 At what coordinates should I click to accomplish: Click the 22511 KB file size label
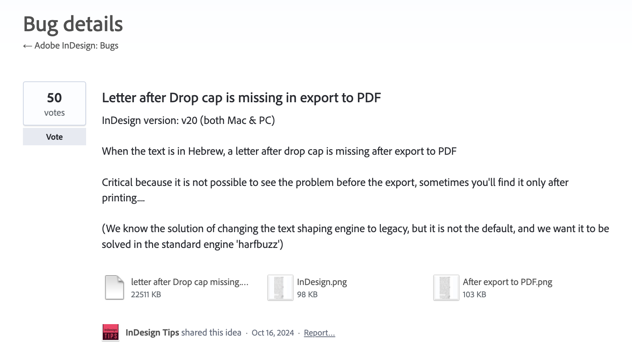[x=146, y=295]
